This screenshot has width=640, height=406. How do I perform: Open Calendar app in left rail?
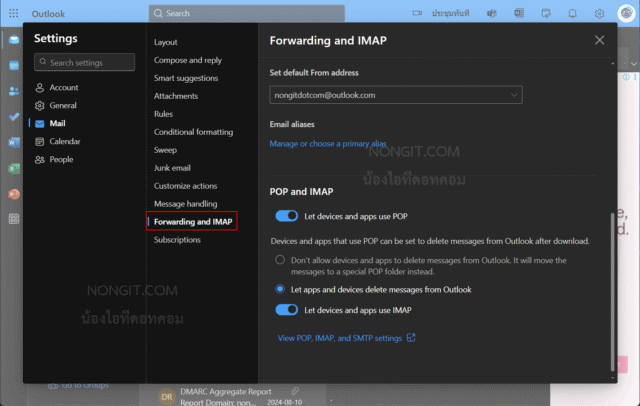pos(14,65)
